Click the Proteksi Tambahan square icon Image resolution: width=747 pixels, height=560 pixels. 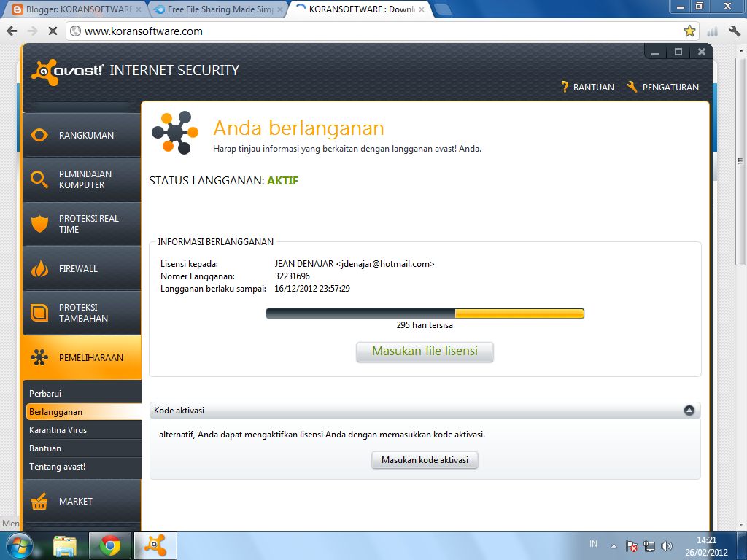39,313
